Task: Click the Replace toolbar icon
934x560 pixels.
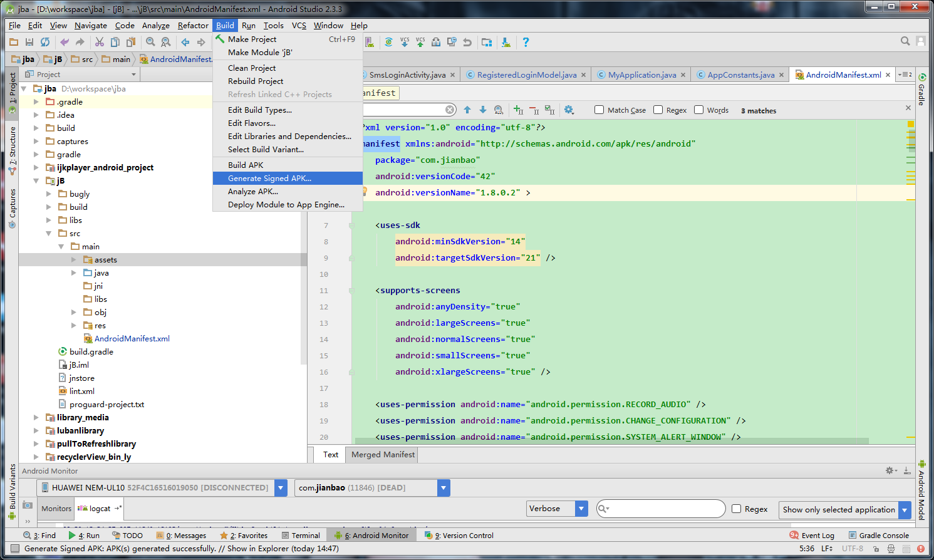Action: [x=166, y=42]
